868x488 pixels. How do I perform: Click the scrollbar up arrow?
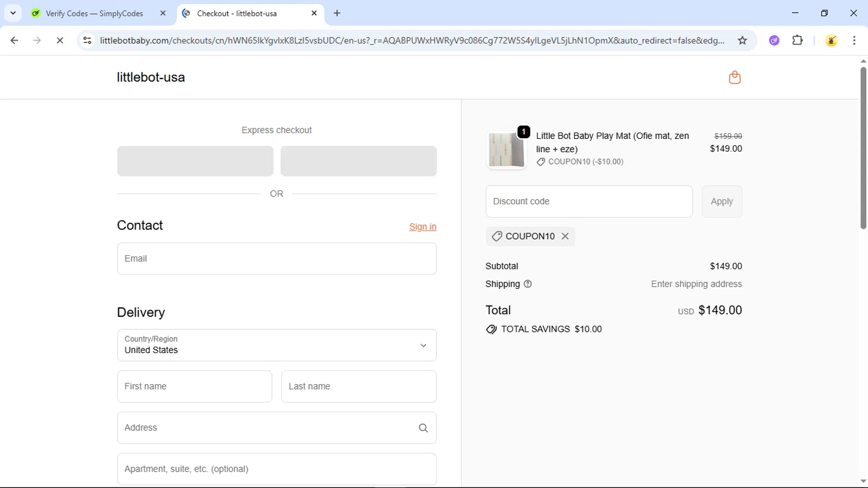[863, 61]
